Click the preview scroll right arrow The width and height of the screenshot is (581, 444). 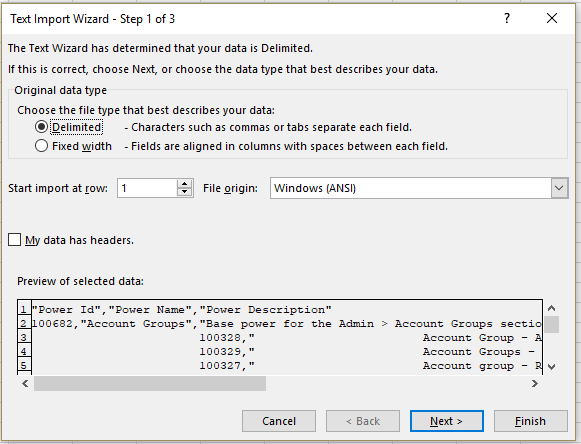(535, 384)
